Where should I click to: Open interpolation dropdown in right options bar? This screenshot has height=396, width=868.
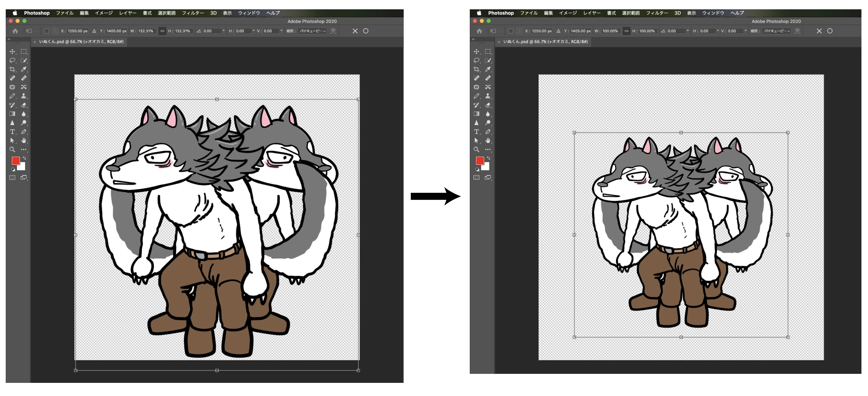point(777,31)
